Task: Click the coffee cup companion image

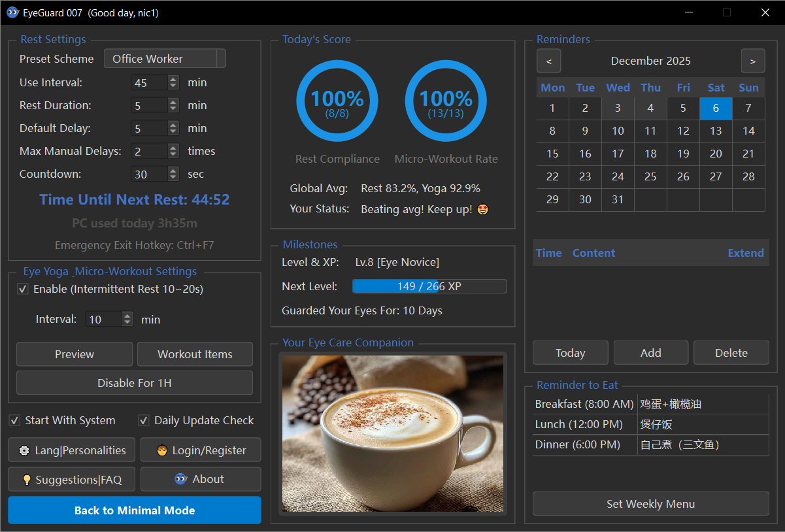Action: (x=392, y=433)
